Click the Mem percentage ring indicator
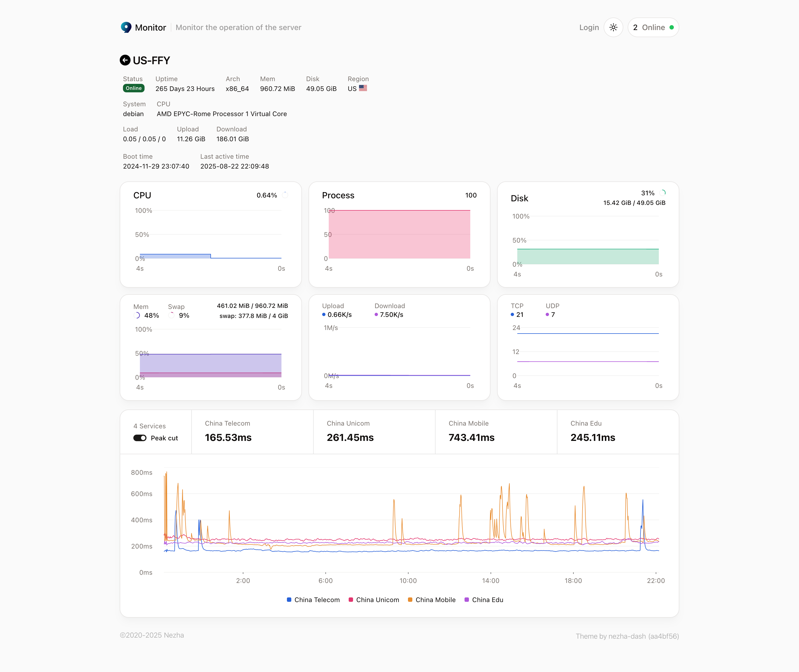Viewport: 799px width, 672px height. (x=137, y=316)
